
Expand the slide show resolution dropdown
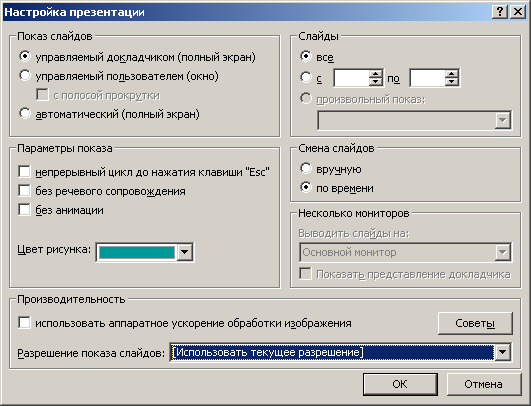(x=503, y=352)
